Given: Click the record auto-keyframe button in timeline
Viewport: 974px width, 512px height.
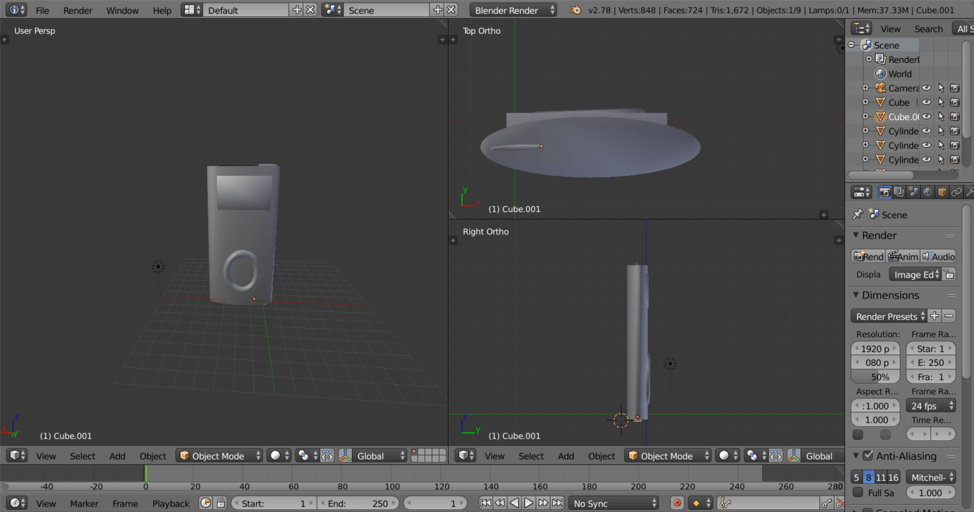Looking at the screenshot, I should (677, 503).
